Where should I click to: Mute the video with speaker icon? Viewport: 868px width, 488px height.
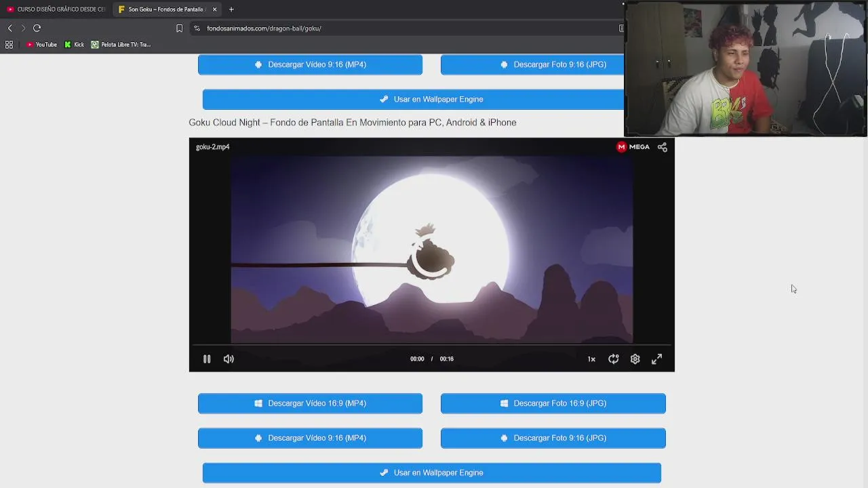[x=229, y=359]
